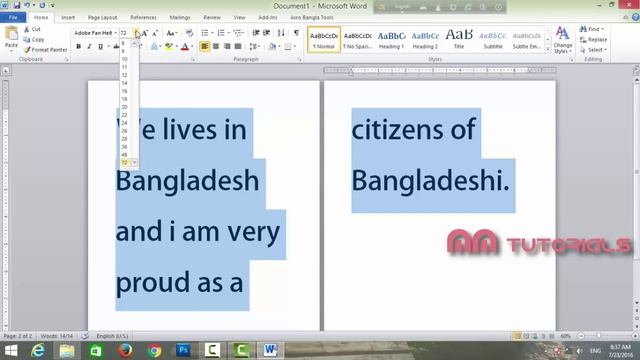Redo the last action
This screenshot has width=640, height=360.
[x=42, y=6]
